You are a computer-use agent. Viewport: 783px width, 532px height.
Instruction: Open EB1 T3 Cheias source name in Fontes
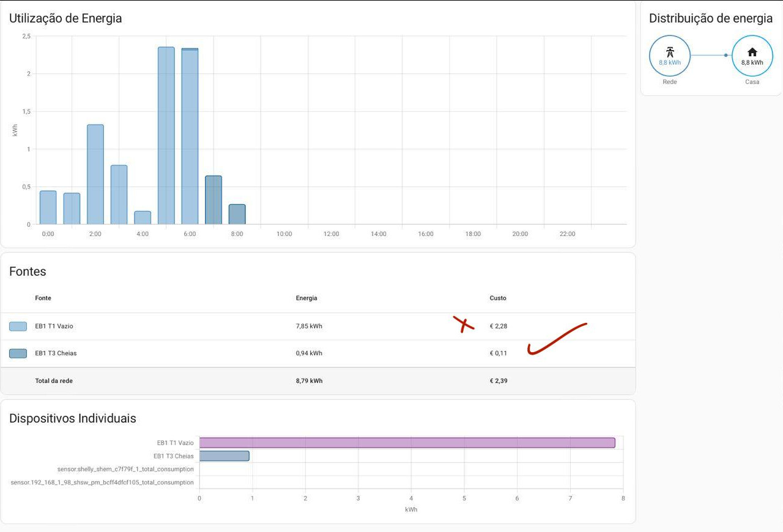[56, 353]
